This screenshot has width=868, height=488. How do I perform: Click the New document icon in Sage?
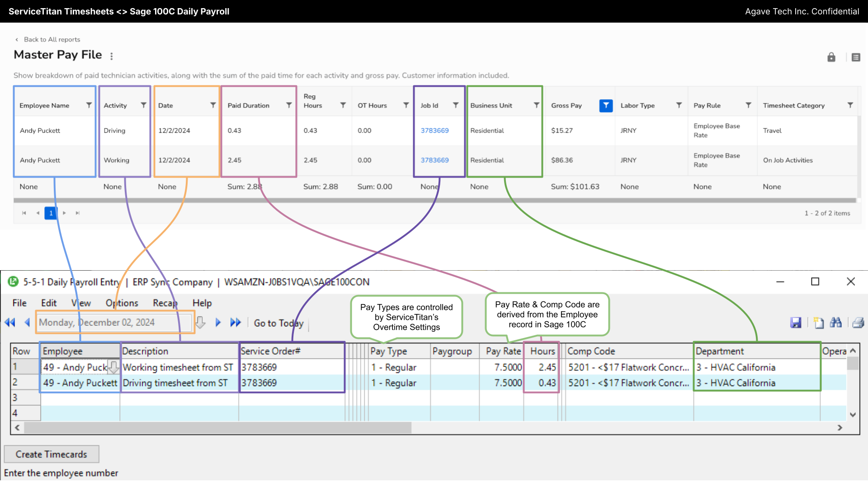coord(819,323)
